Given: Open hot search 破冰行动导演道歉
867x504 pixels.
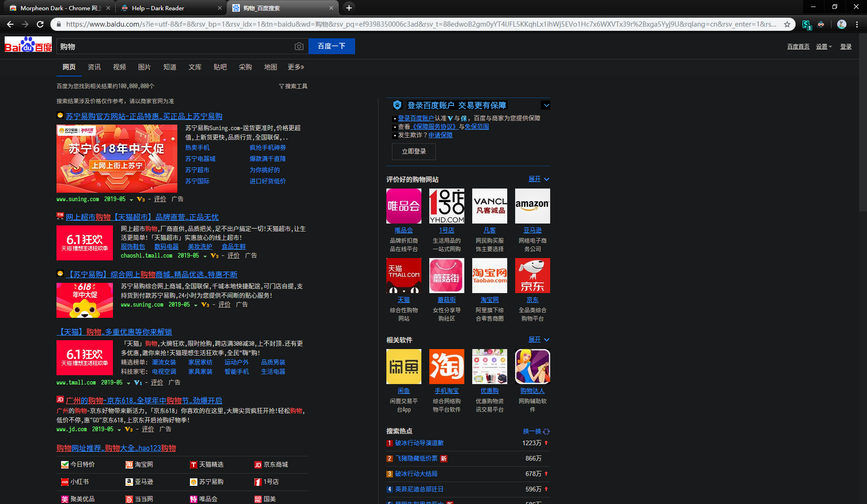Looking at the screenshot, I should point(420,443).
